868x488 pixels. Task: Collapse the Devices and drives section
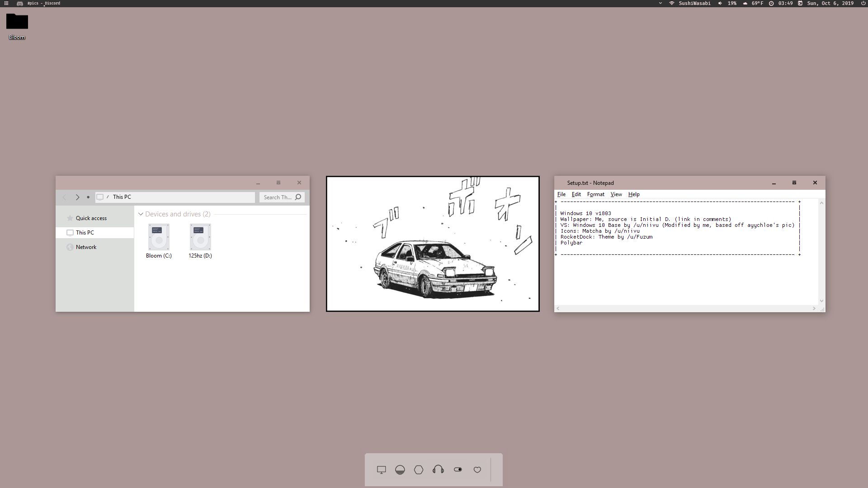tap(141, 214)
